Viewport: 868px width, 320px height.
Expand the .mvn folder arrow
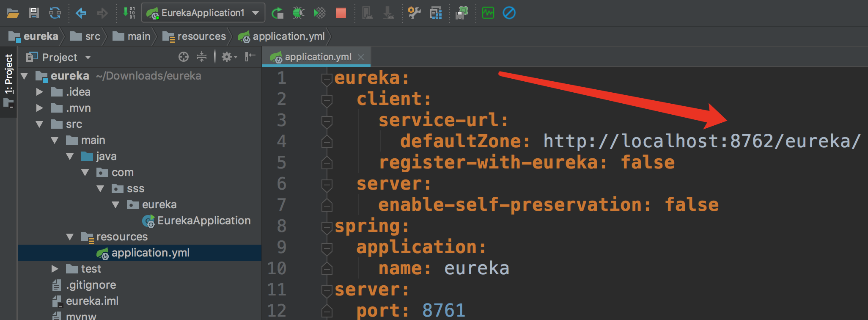40,108
